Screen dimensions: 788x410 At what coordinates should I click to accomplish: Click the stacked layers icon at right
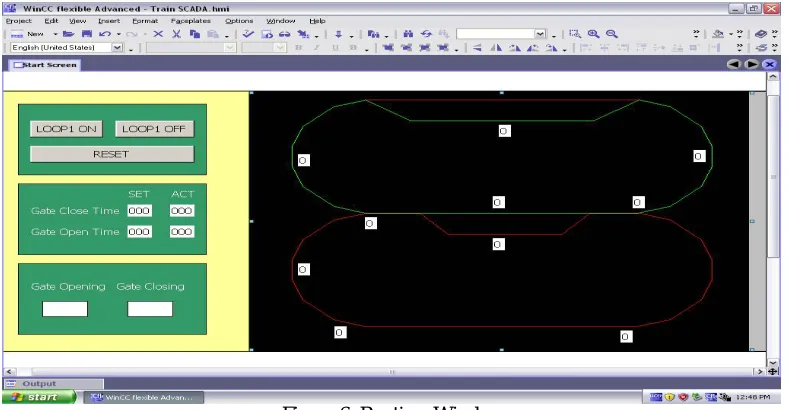[x=762, y=48]
